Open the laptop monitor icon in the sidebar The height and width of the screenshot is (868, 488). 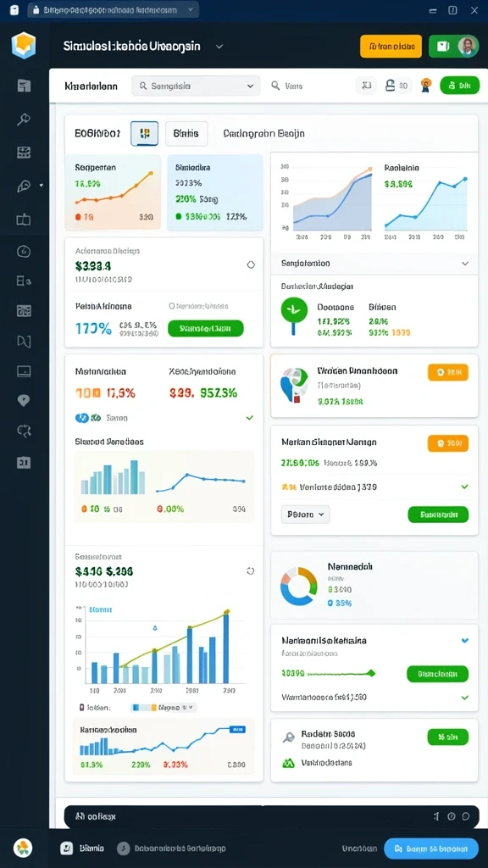point(24,371)
